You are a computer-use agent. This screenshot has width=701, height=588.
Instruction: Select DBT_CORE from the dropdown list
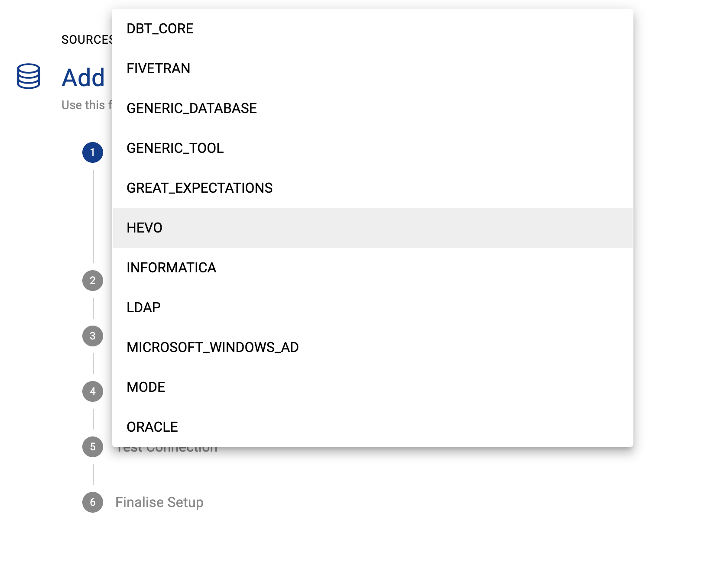tap(160, 29)
